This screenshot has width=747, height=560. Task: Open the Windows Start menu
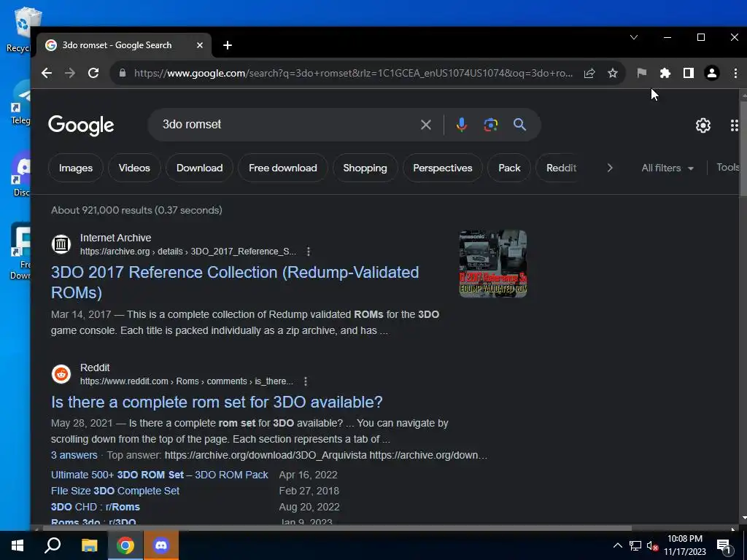(18, 545)
